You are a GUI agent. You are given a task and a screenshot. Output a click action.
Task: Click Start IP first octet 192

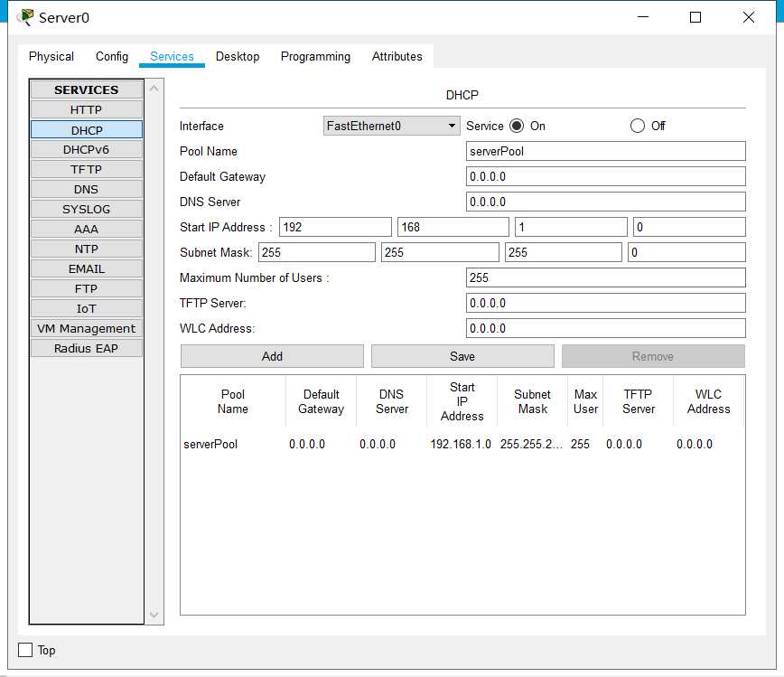click(335, 227)
